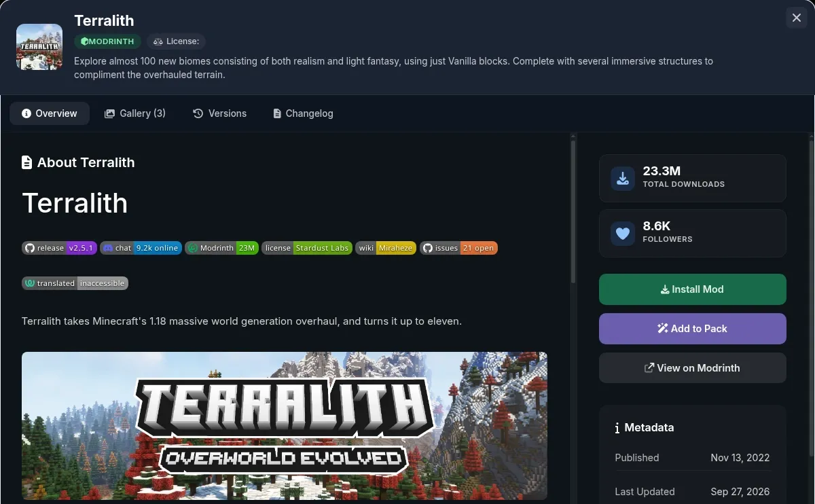Switch to the Overview tab

click(x=50, y=113)
